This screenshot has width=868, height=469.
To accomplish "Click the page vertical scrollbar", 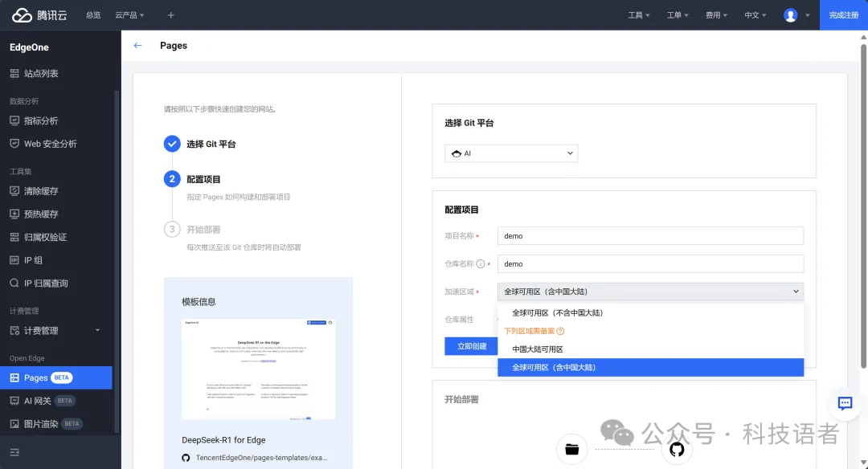I will pyautogui.click(x=863, y=207).
